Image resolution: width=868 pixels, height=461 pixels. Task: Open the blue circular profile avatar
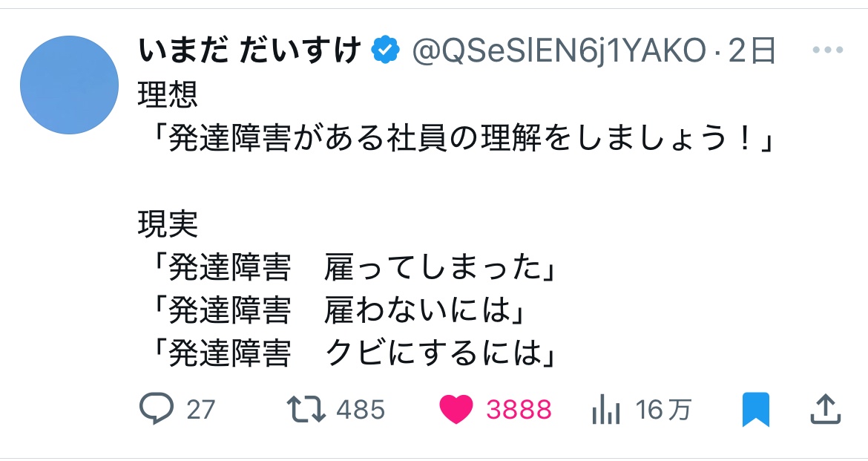click(69, 85)
